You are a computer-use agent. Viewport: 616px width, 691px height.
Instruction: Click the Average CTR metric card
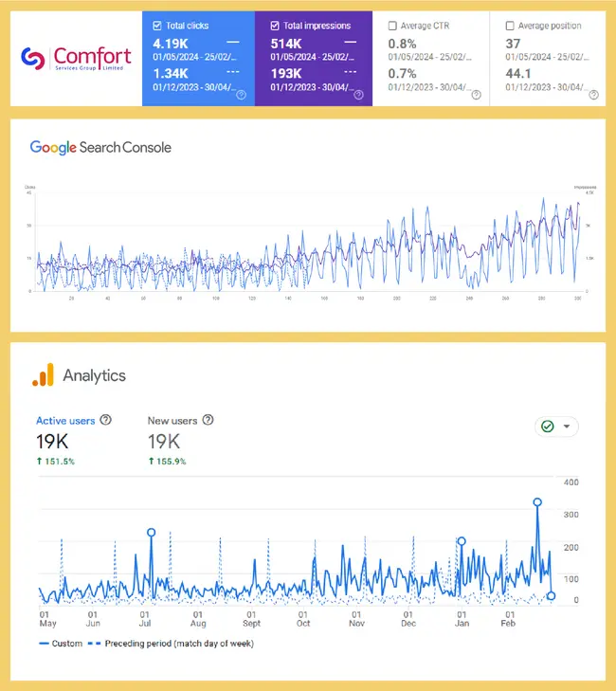(x=431, y=59)
